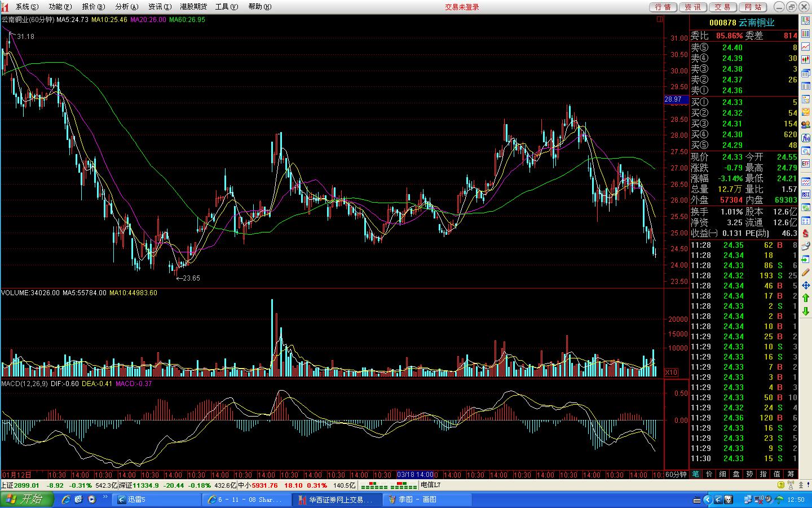Click the f(x) formula sidebar icon
This screenshot has width=812, height=508.
click(x=805, y=137)
